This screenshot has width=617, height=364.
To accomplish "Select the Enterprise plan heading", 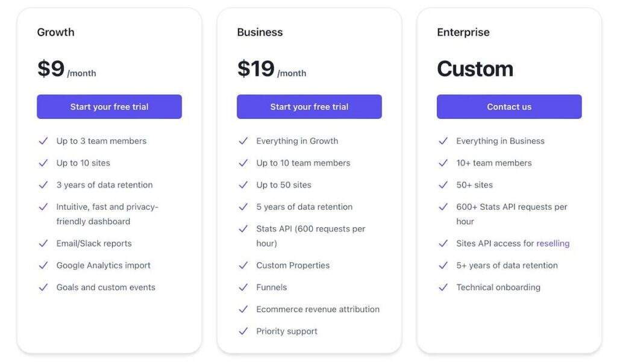I will pos(463,33).
